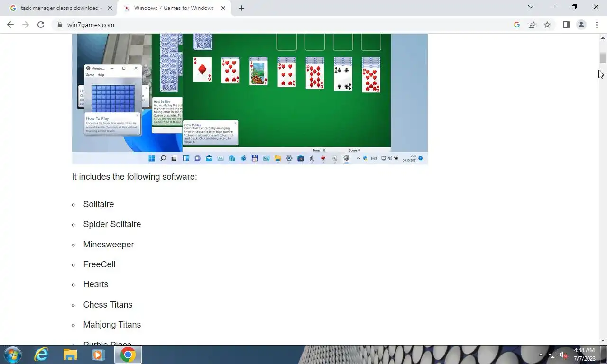Click the browser forward arrow

(26, 25)
